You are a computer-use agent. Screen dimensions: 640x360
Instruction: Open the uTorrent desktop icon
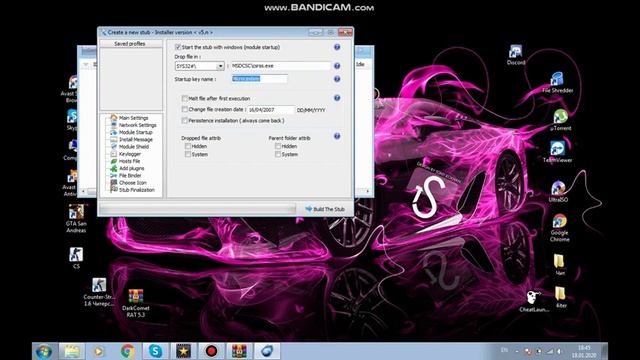560,120
